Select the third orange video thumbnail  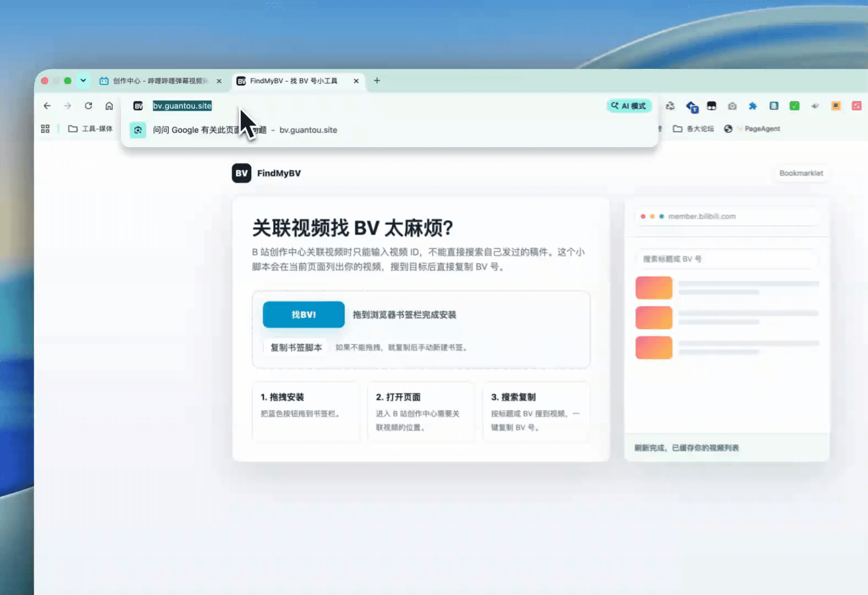(654, 348)
